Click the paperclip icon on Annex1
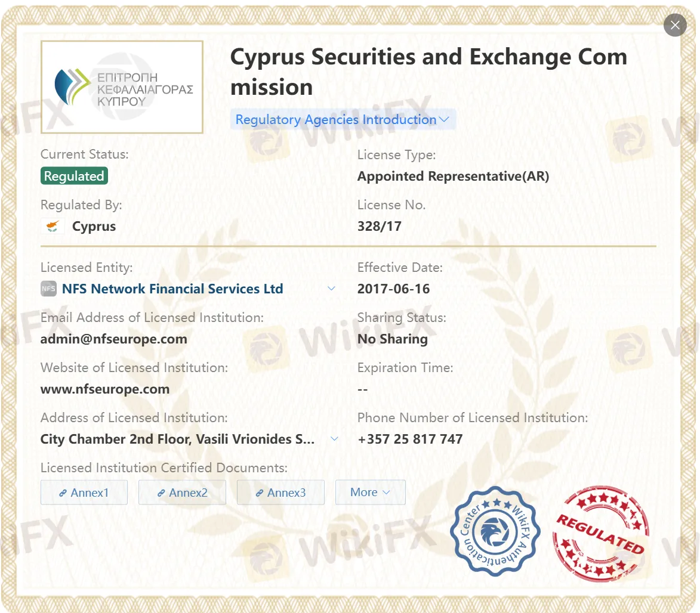Screen dimensions: 700x613 point(62,493)
